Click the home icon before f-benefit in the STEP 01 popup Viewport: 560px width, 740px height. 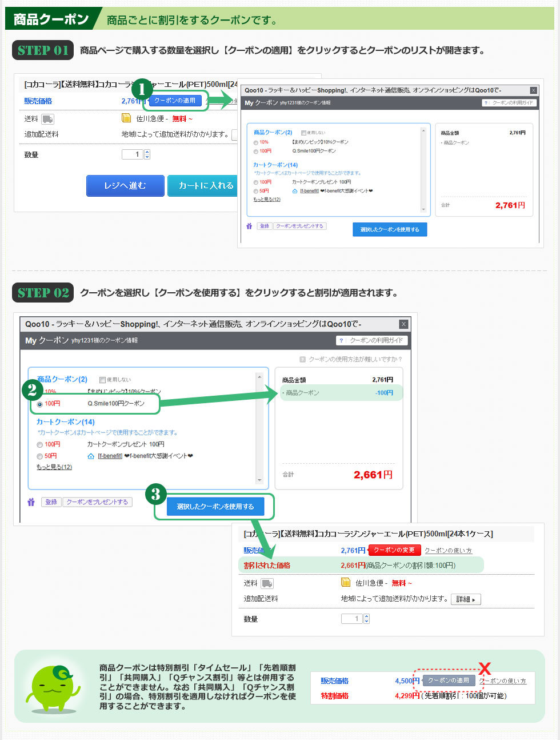[295, 191]
